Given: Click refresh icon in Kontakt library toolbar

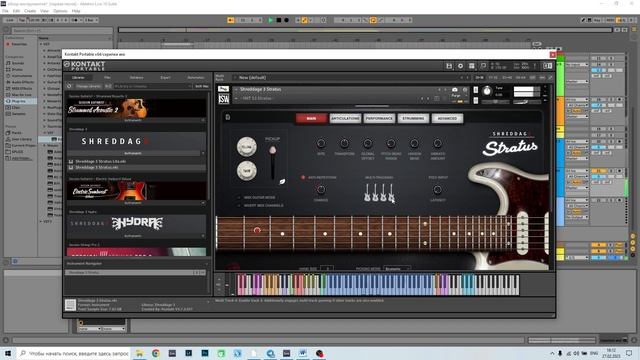Looking at the screenshot, I should 69,86.
